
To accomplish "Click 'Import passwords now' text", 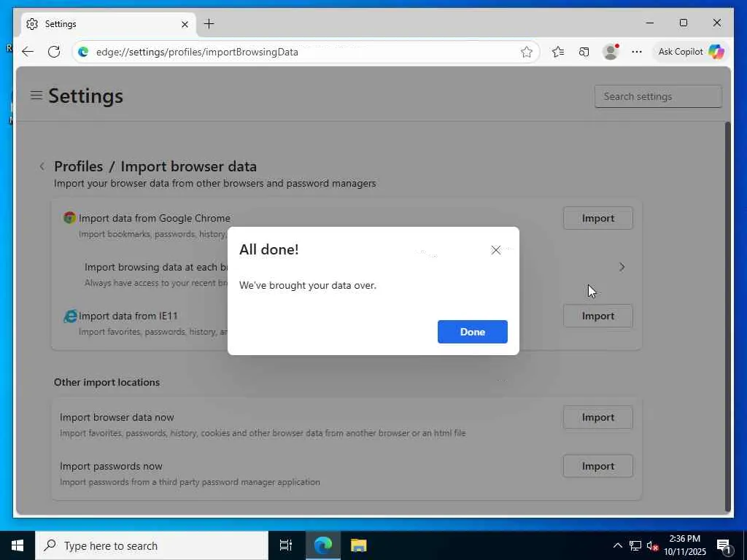I will coord(111,466).
